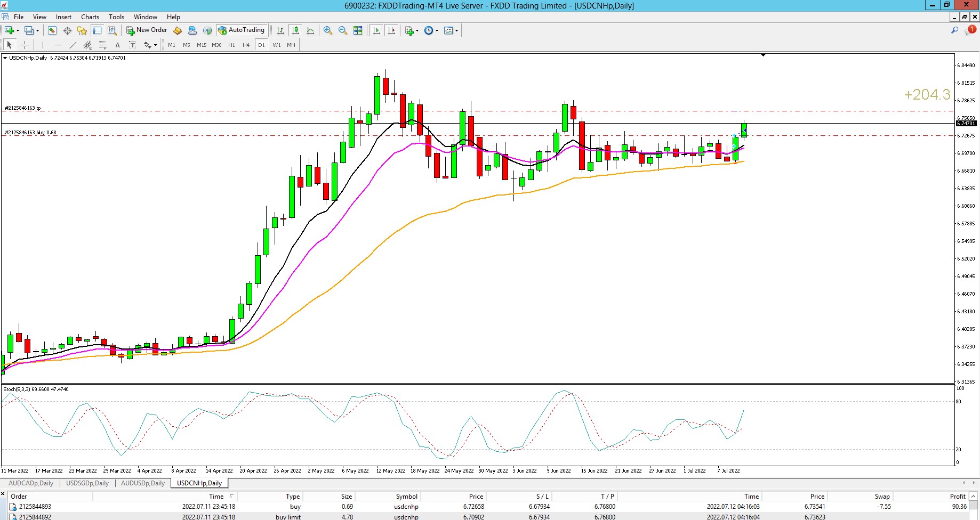980x520 pixels.
Task: Open the Strategy Tester magnifier icon
Action: pyautogui.click(x=112, y=30)
